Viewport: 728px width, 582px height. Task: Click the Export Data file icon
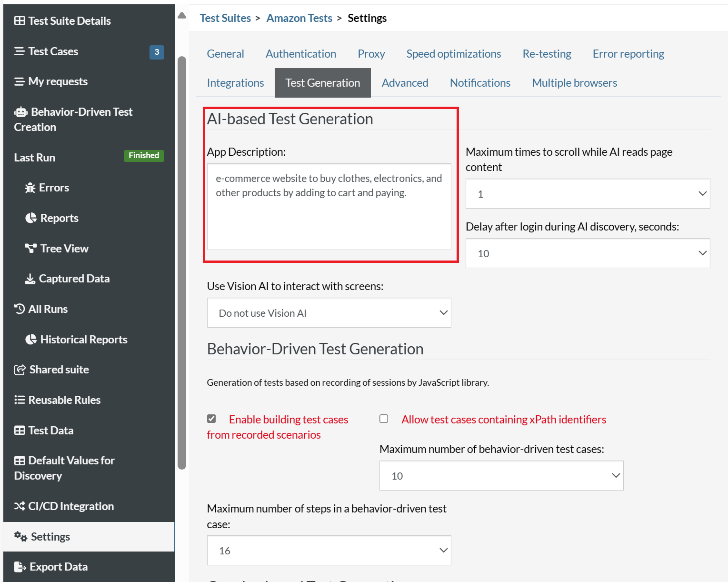(20, 567)
